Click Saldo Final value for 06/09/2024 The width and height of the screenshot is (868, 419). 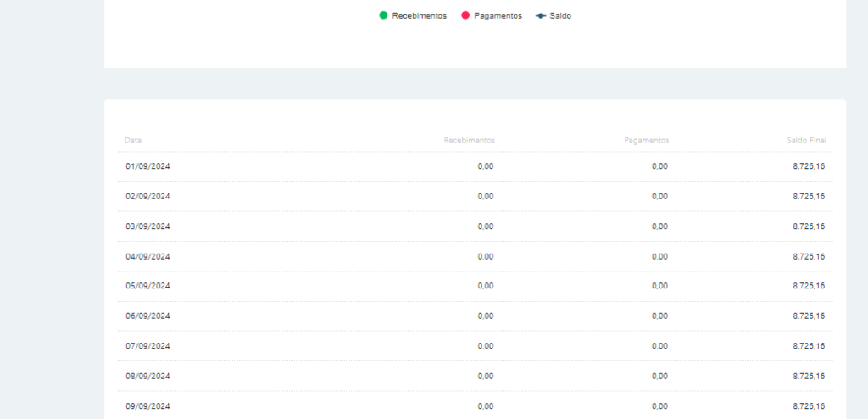pos(808,316)
